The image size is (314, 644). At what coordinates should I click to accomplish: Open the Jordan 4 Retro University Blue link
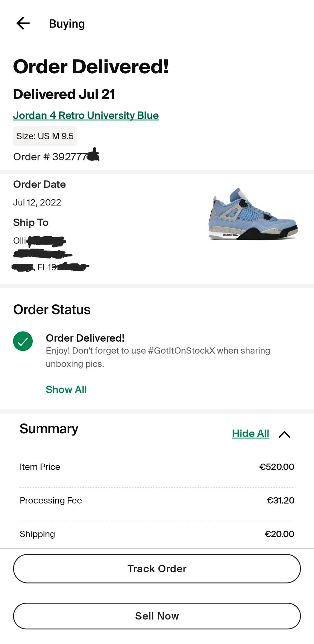(x=86, y=116)
